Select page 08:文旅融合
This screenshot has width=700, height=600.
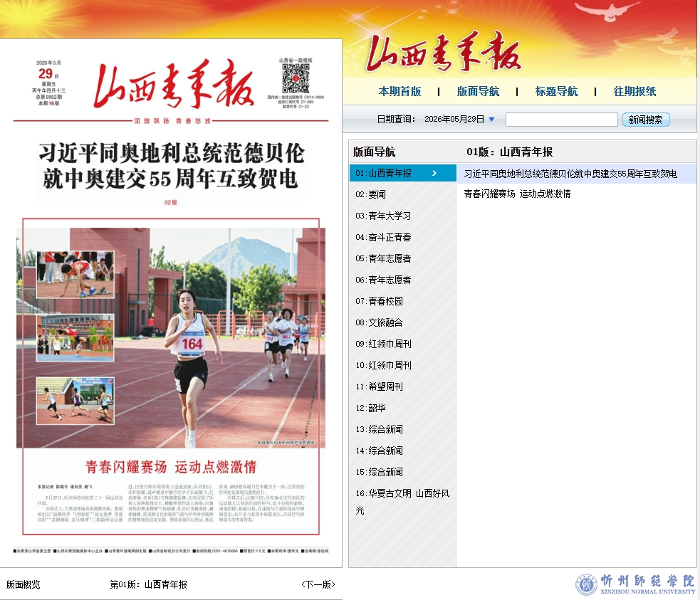(x=379, y=322)
